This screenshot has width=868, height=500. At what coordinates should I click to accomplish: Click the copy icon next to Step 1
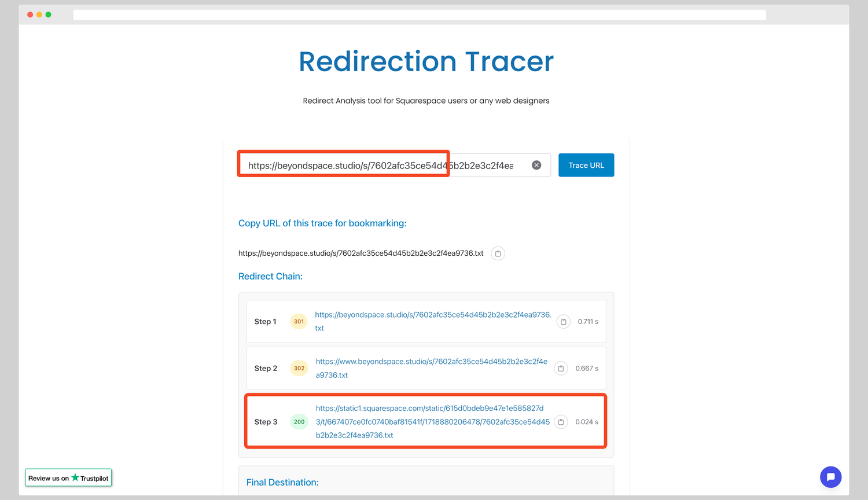point(563,321)
